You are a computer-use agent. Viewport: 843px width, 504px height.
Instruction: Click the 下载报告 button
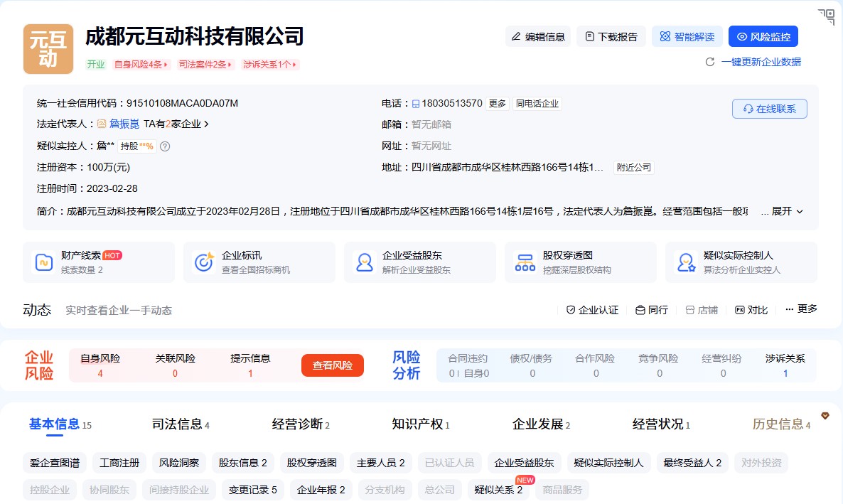(x=611, y=36)
